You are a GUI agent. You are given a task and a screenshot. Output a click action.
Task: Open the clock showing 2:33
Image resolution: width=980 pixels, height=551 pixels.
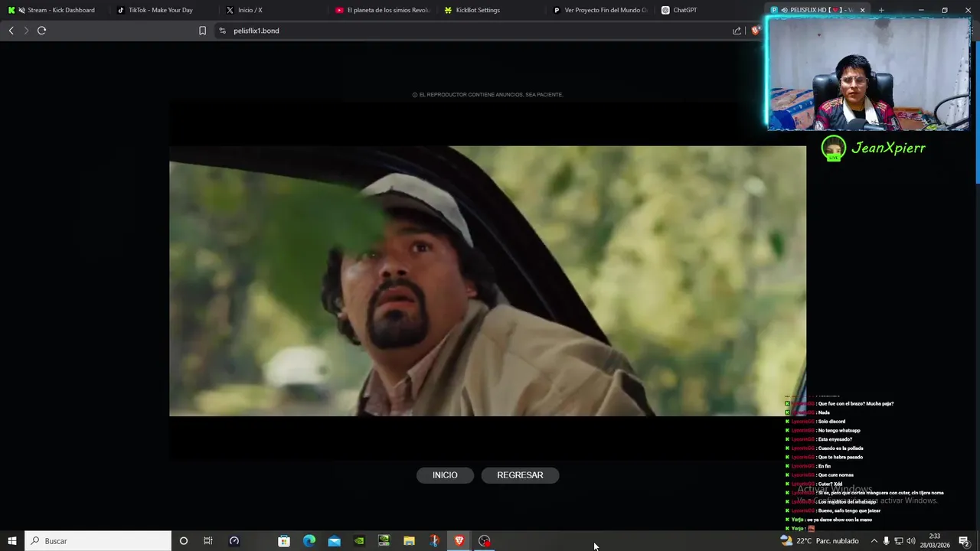935,541
